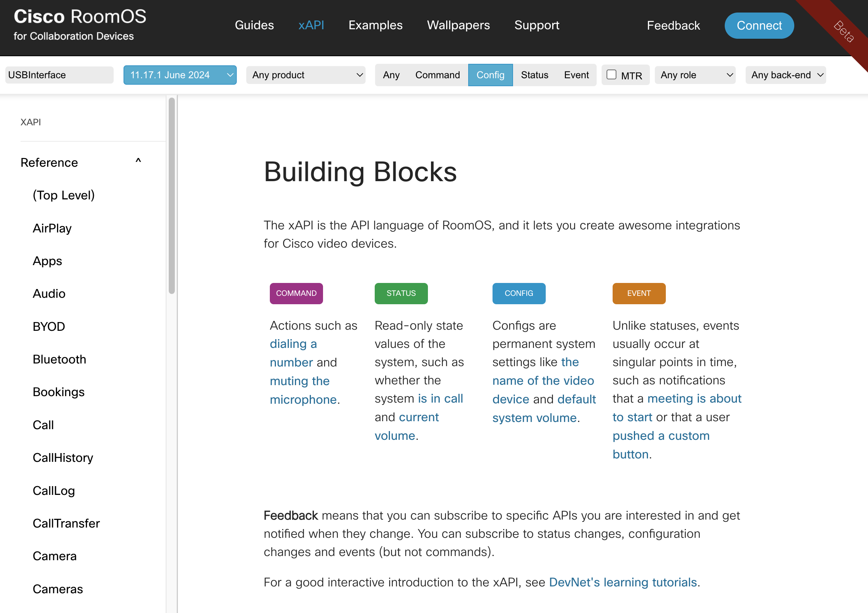Open the 'dialing a number' link
The image size is (868, 613).
coord(293,353)
